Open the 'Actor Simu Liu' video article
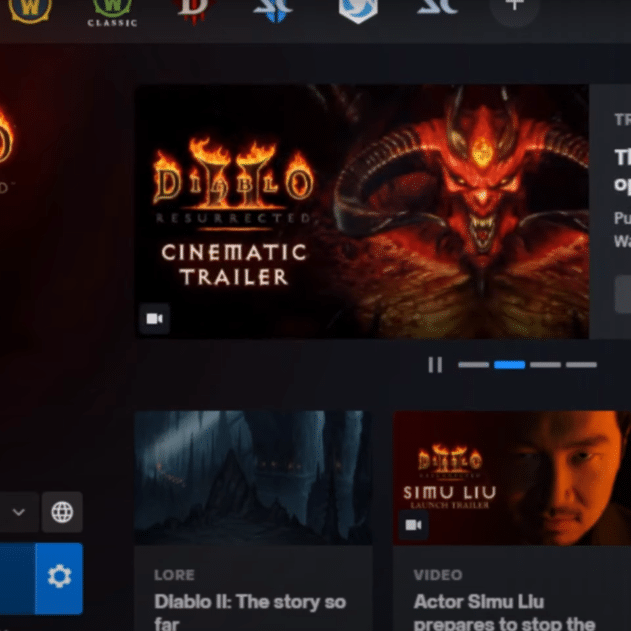This screenshot has height=631, width=631. tap(505, 612)
